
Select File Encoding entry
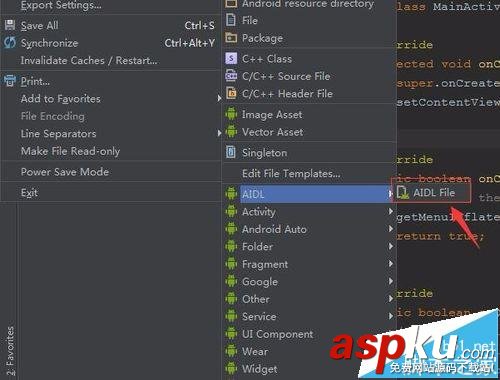tap(110, 116)
